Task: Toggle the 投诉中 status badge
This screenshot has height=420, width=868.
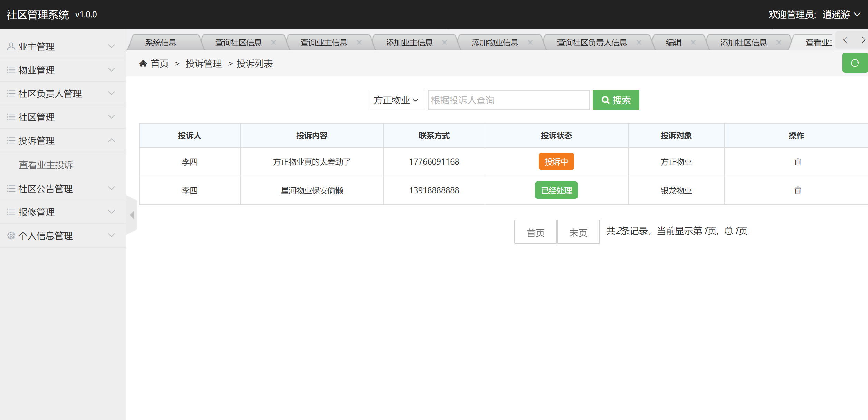Action: 556,161
